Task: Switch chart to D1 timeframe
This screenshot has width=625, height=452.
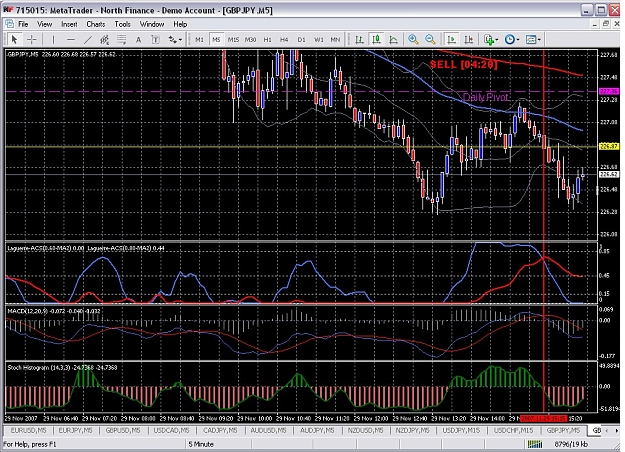Action: pyautogui.click(x=301, y=39)
